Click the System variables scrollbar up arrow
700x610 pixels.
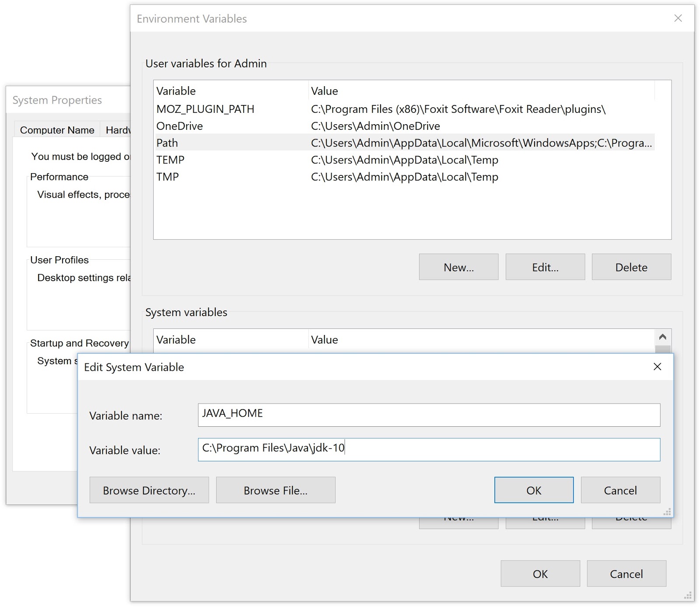663,337
